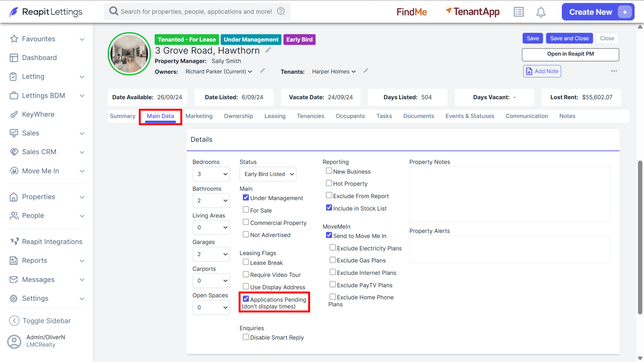This screenshot has width=644, height=362.
Task: Open the Bedrooms dropdown
Action: [x=211, y=174]
